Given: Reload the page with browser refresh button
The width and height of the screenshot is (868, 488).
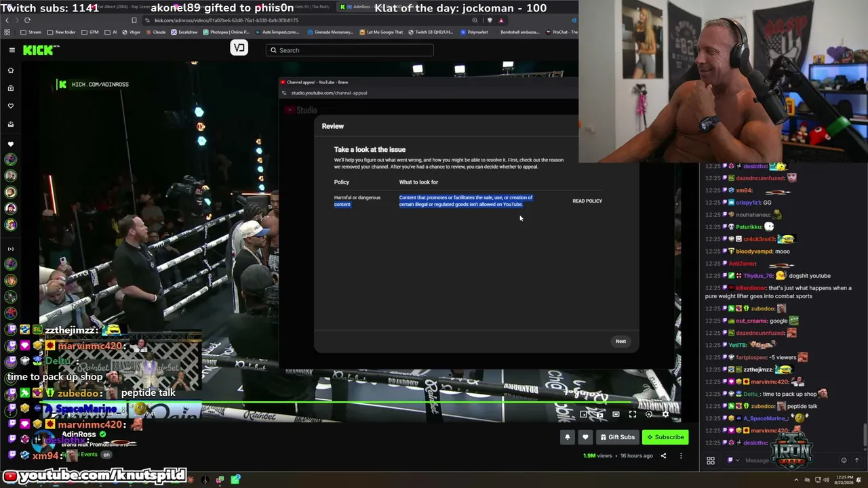Looking at the screenshot, I should (27, 20).
